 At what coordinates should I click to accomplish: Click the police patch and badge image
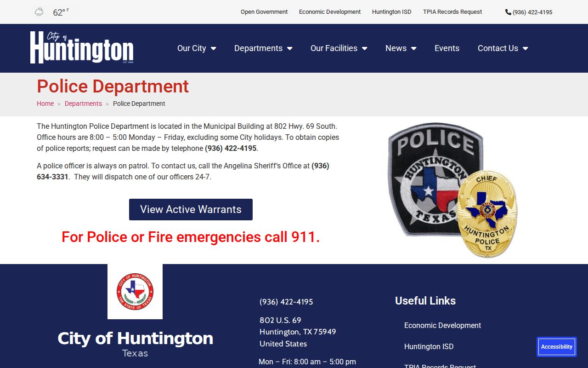point(452,190)
